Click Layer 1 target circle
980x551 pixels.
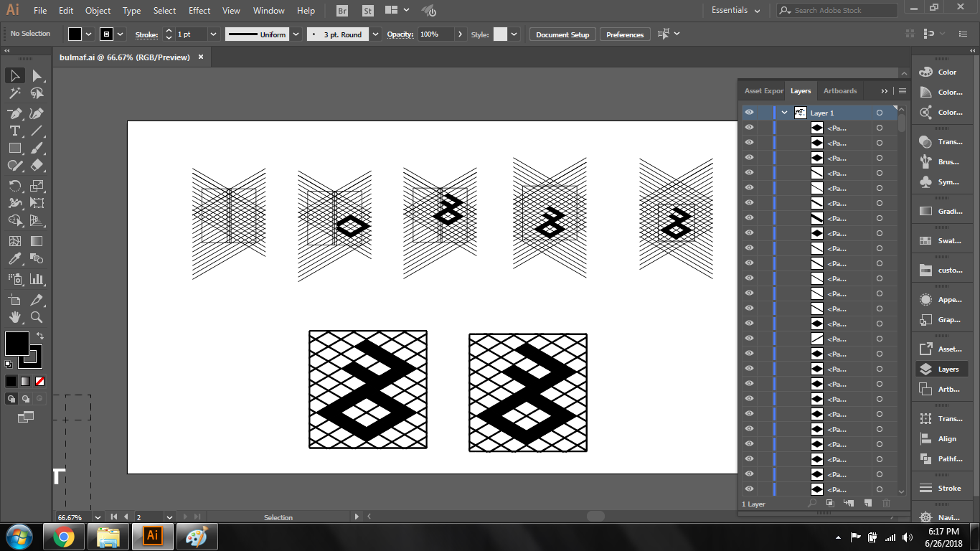[x=879, y=113]
